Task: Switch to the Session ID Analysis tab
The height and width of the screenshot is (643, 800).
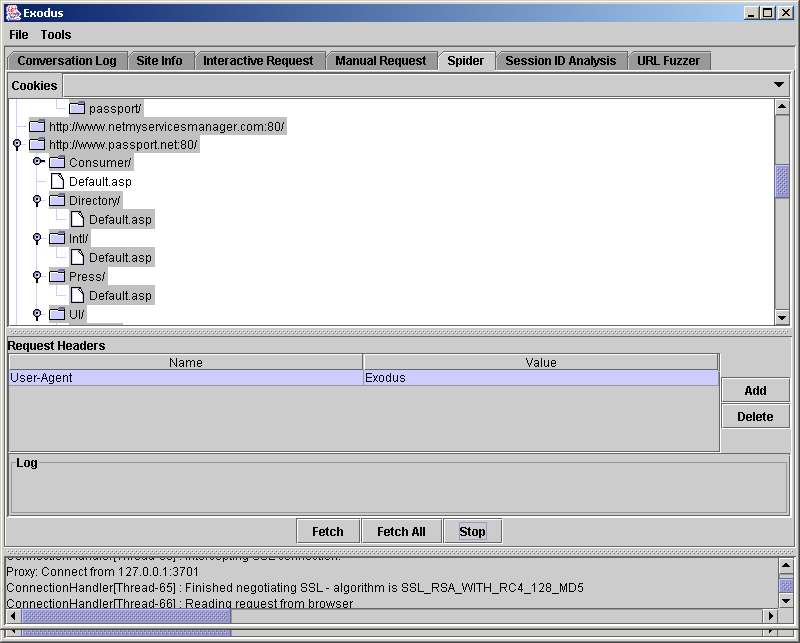Action: click(560, 61)
